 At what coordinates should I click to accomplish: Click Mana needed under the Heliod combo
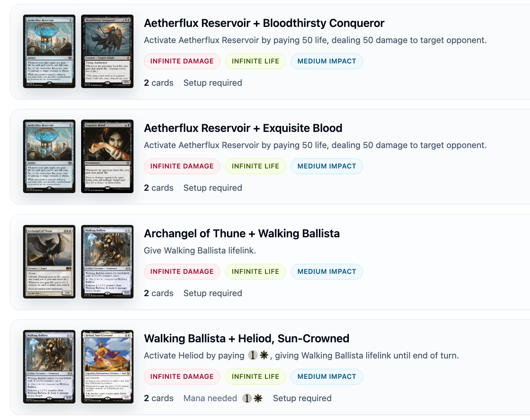point(210,398)
